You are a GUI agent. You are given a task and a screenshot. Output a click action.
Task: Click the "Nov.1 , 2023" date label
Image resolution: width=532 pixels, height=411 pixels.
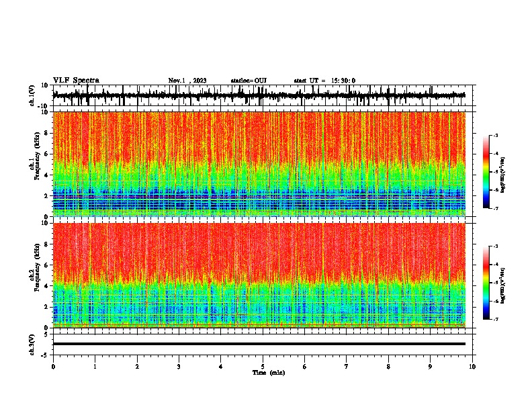coord(187,81)
